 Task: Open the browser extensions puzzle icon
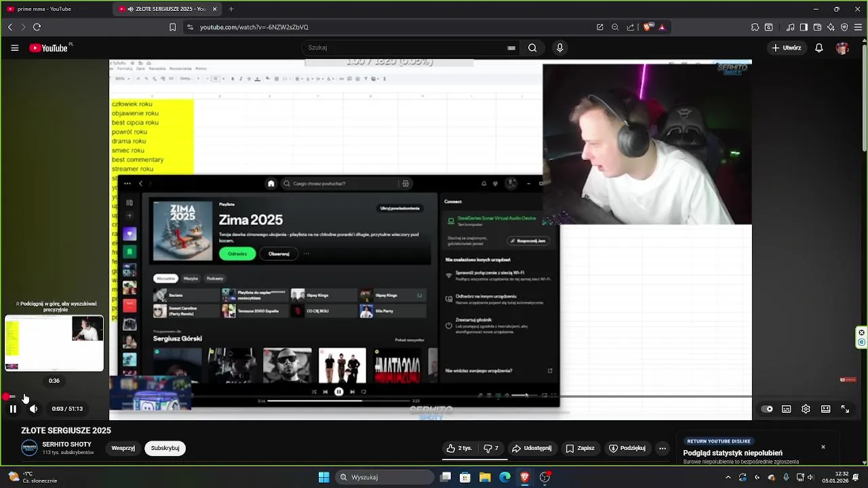pyautogui.click(x=755, y=27)
